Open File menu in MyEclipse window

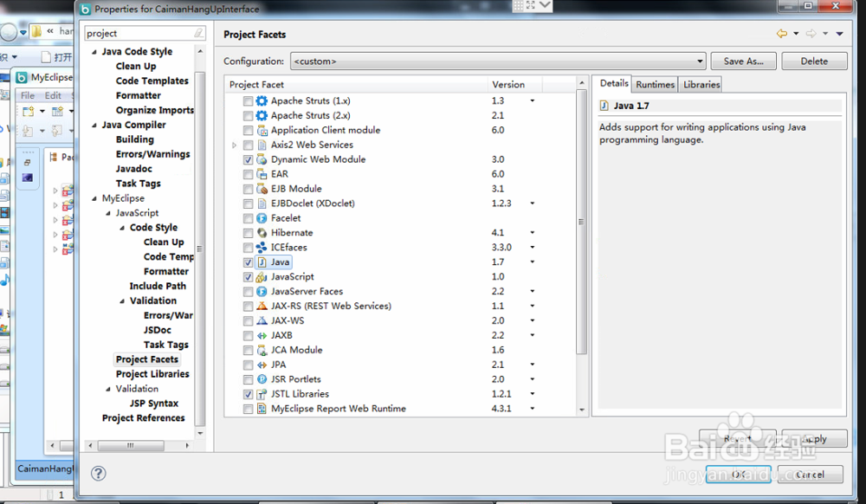28,95
